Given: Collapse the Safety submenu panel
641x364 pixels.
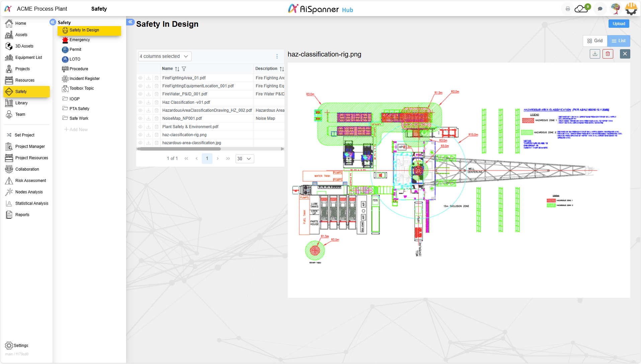Looking at the screenshot, I should [53, 22].
